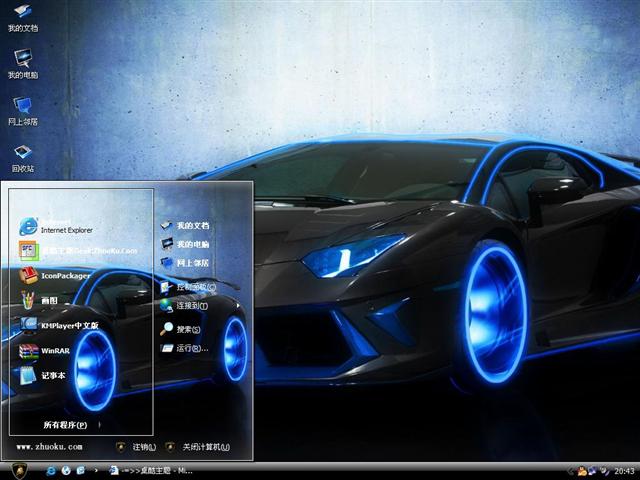Launch Internet Explorer from start menu
The height and width of the screenshot is (480, 640).
click(56, 227)
